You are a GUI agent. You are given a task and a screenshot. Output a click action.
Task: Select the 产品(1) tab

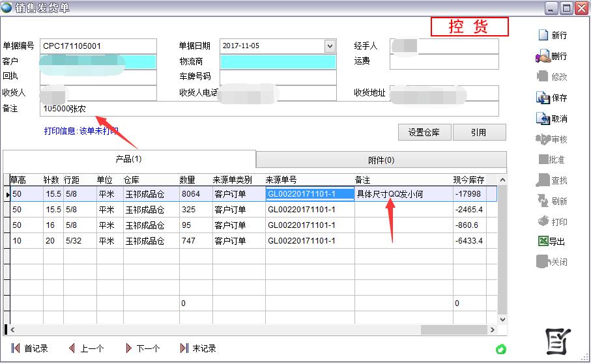[128, 159]
